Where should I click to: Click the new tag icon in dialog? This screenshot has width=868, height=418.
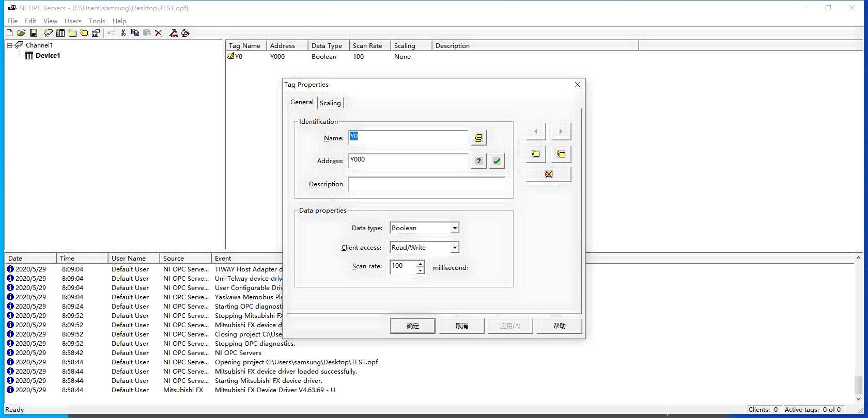536,154
